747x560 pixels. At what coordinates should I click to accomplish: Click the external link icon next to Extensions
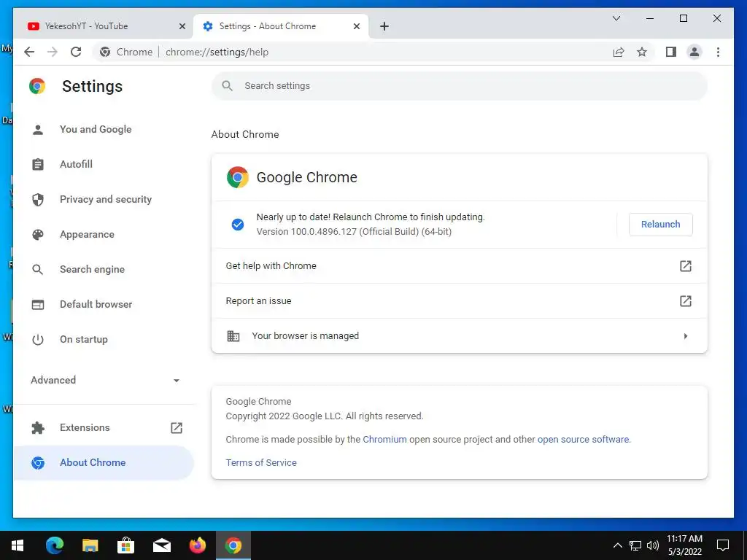177,427
